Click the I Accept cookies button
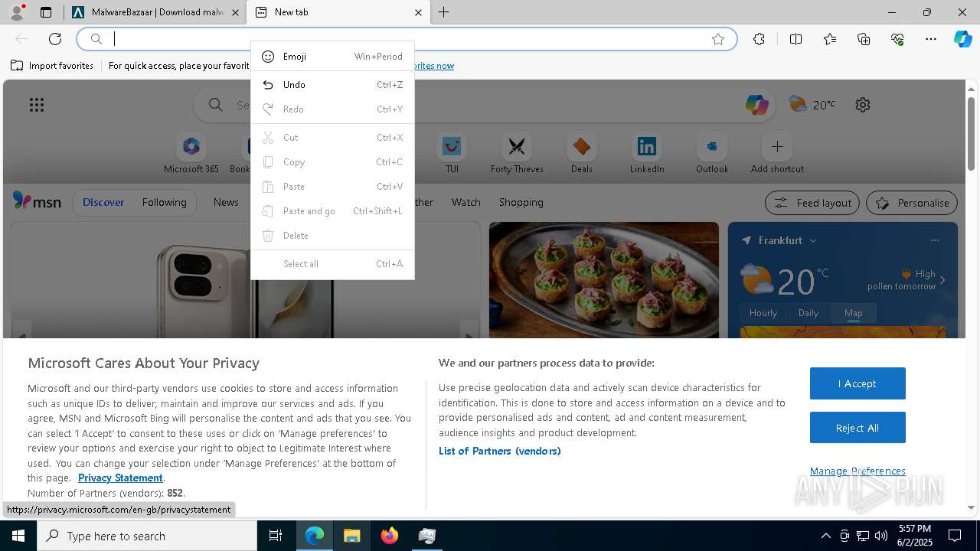This screenshot has width=980, height=551. coord(857,383)
